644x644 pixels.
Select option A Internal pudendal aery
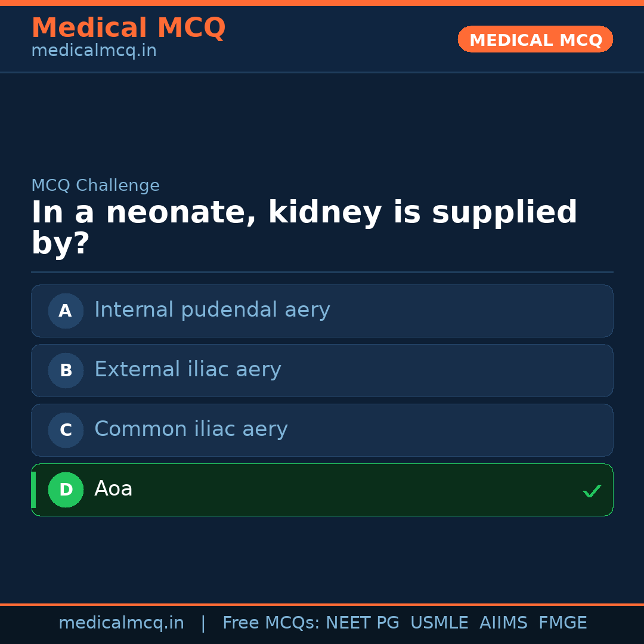[322, 311]
